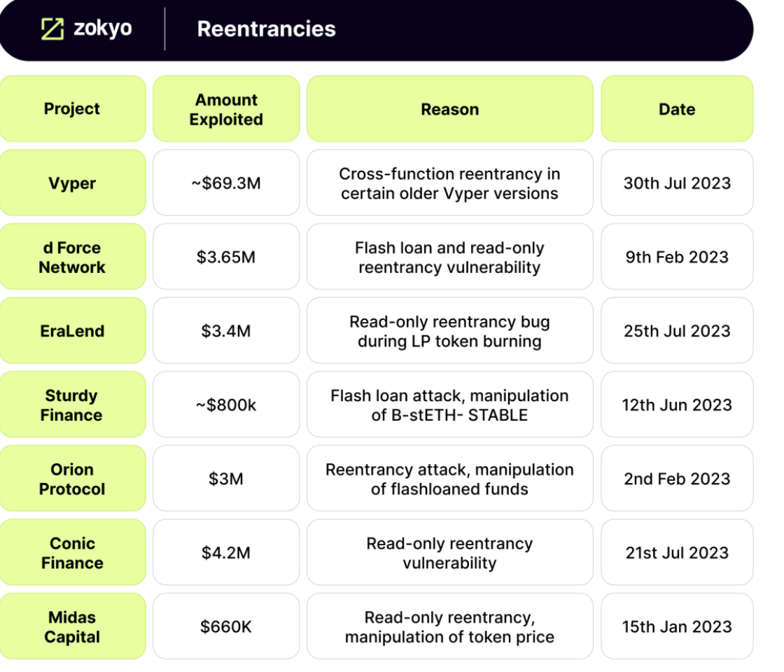This screenshot has height=672, width=784.
Task: Select the Orion Protocol cell
Action: point(72,479)
